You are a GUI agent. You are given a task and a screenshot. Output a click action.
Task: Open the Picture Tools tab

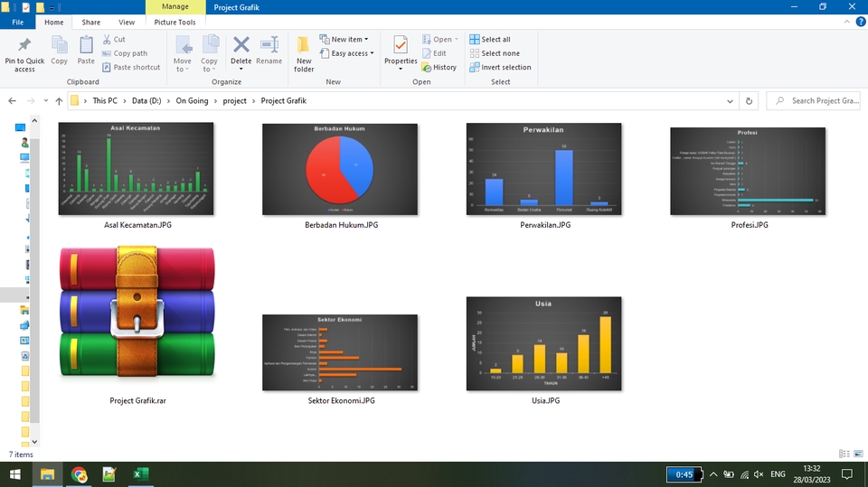pos(175,22)
